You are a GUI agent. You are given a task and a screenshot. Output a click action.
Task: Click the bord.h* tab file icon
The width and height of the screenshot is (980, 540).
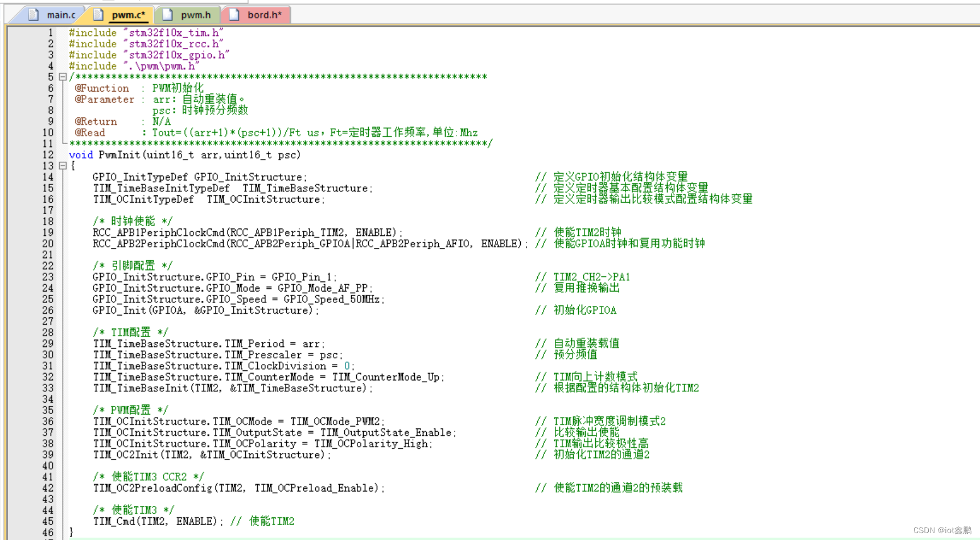pyautogui.click(x=234, y=15)
